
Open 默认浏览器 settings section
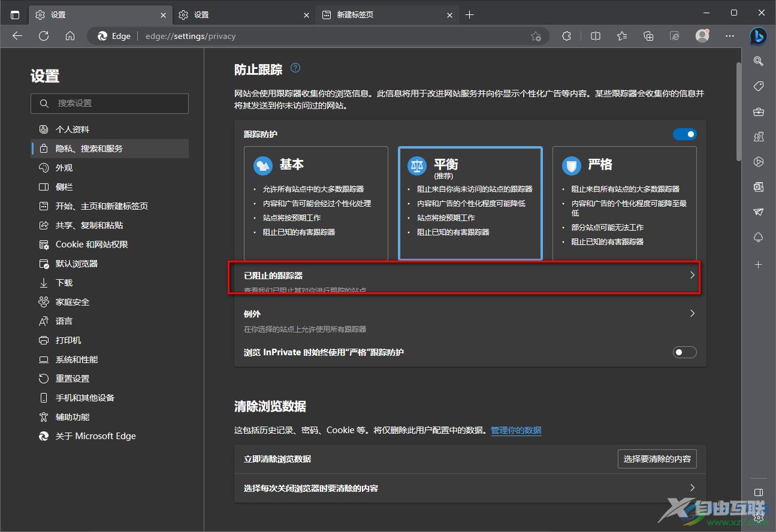pyautogui.click(x=110, y=264)
